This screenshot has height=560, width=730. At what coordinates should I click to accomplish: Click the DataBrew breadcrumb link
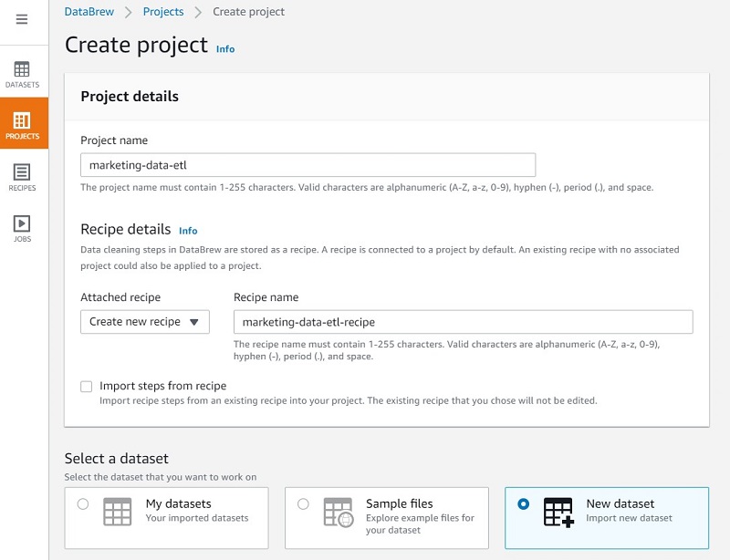coord(89,12)
